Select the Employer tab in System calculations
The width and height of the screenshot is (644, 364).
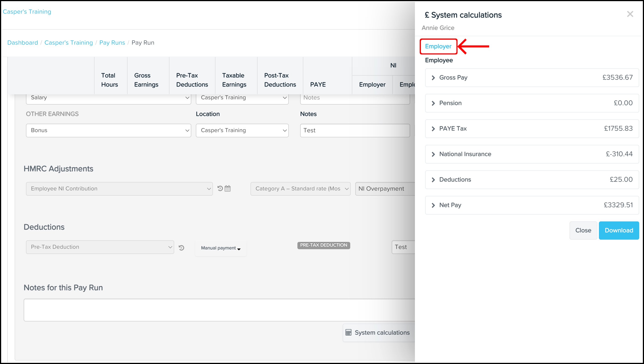438,46
